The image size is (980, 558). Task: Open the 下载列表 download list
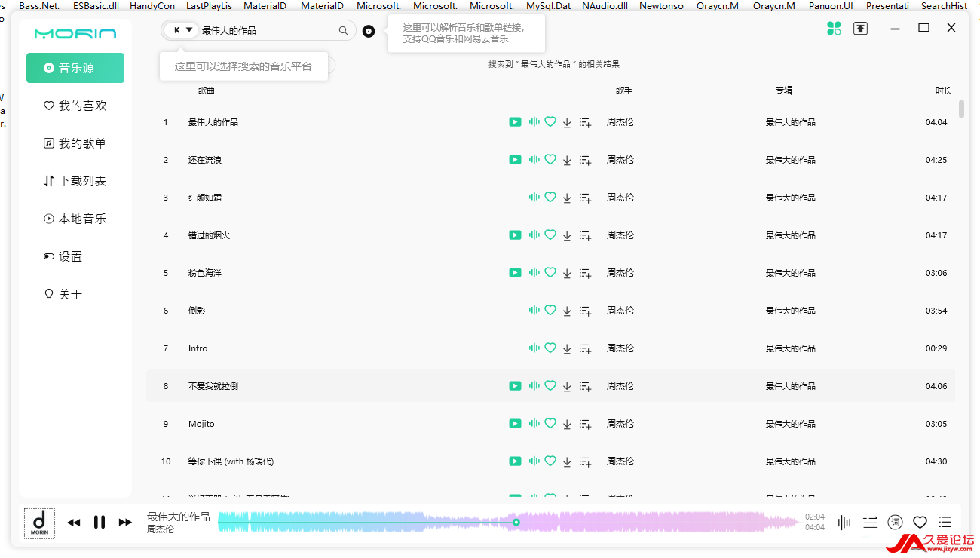tap(75, 181)
